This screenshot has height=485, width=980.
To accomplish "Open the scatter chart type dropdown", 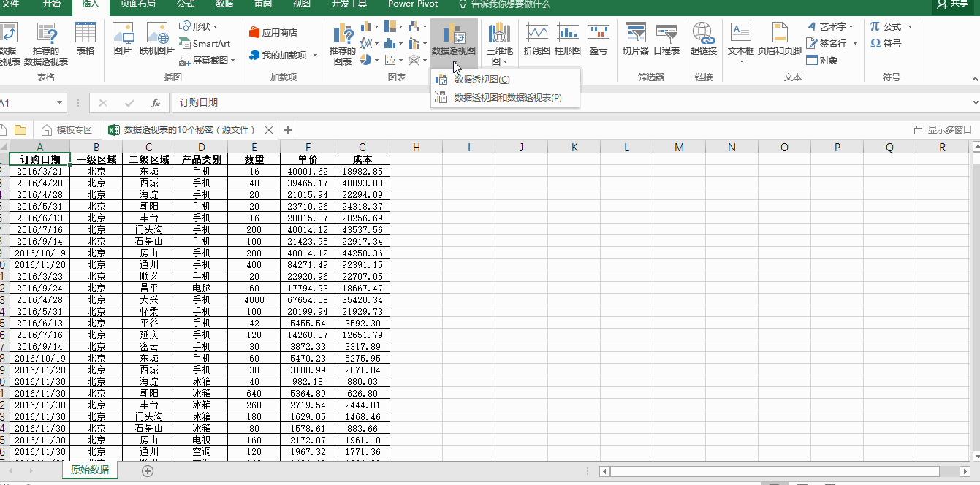I will (401, 61).
